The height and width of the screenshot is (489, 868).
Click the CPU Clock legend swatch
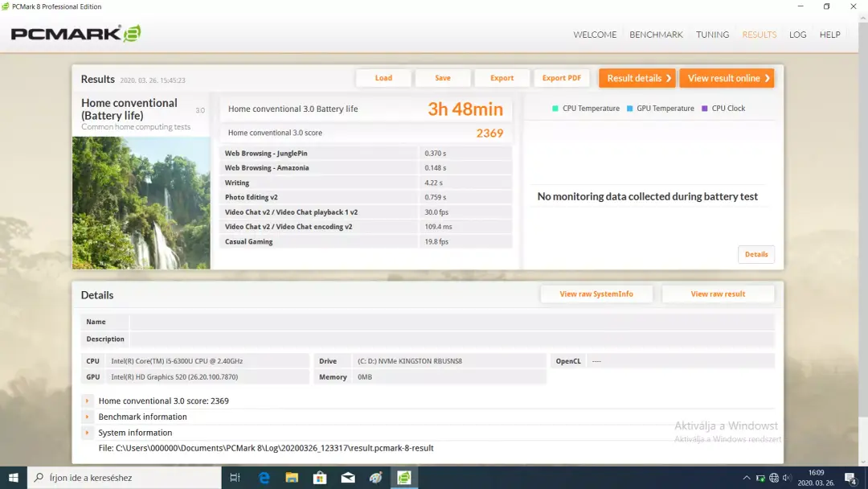(705, 109)
